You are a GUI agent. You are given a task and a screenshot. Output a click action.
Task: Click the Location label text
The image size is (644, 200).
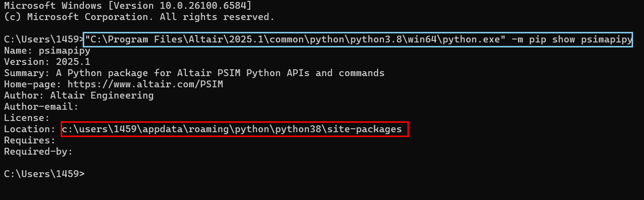tap(29, 129)
